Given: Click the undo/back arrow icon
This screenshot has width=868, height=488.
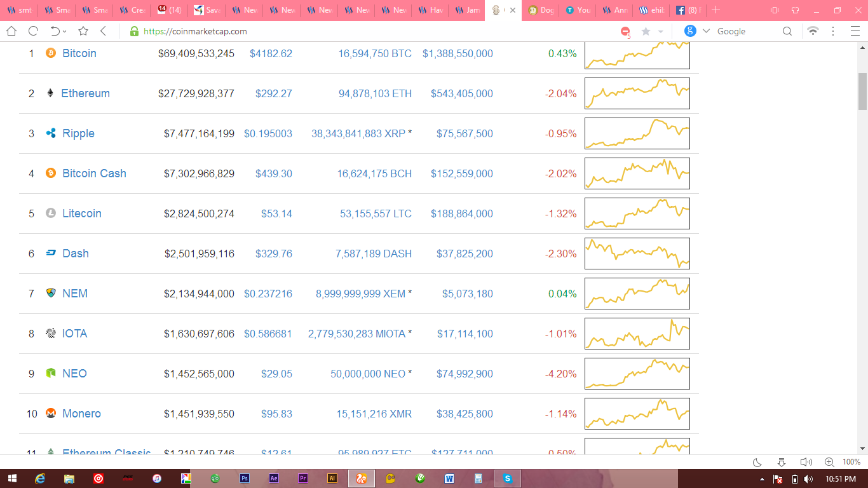Looking at the screenshot, I should 55,31.
